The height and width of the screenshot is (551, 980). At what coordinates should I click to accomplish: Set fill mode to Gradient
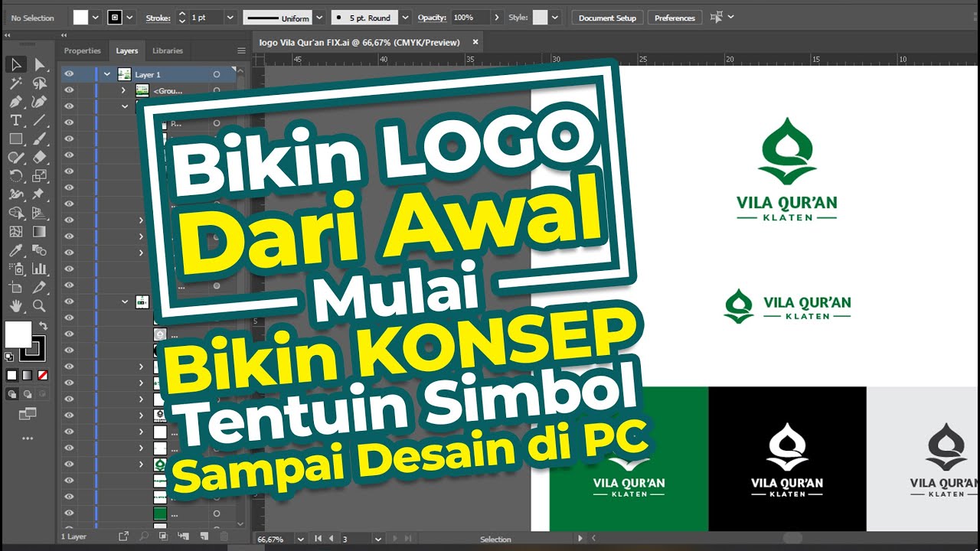28,375
